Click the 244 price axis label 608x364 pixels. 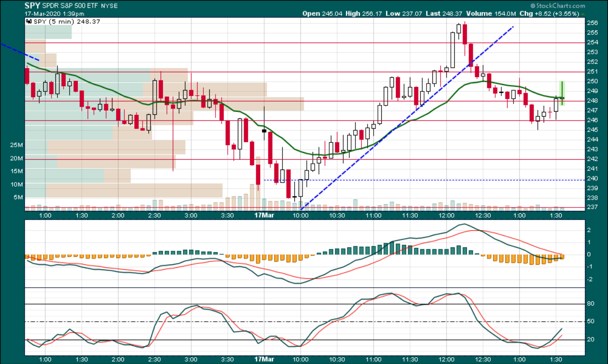click(x=593, y=139)
